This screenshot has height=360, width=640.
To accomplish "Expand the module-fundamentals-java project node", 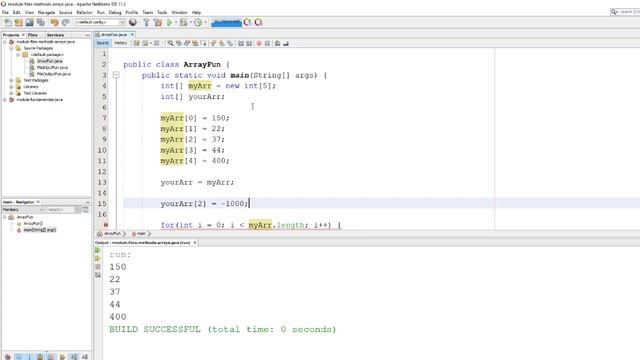I will (x=5, y=100).
